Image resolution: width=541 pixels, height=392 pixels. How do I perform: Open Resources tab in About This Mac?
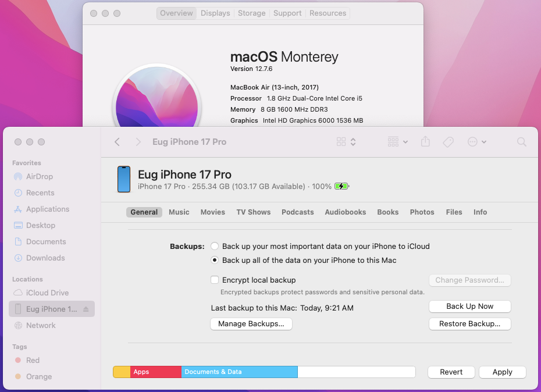[x=328, y=13]
